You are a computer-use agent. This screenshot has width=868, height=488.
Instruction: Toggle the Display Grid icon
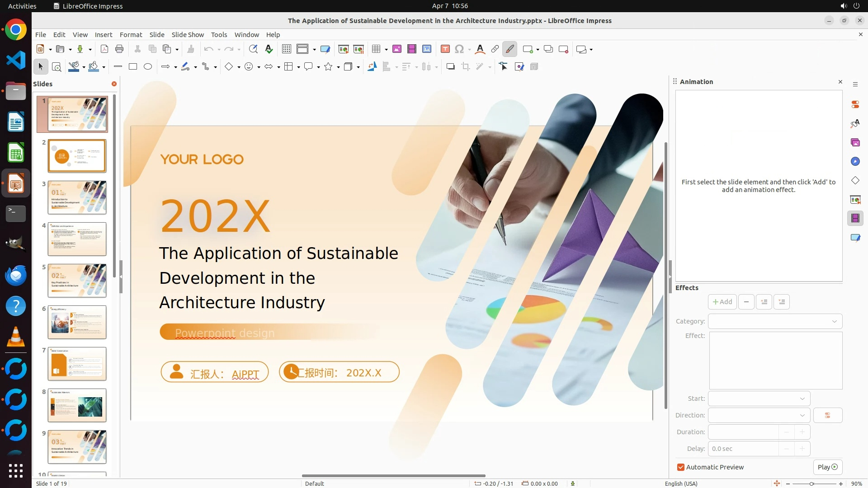click(x=286, y=49)
